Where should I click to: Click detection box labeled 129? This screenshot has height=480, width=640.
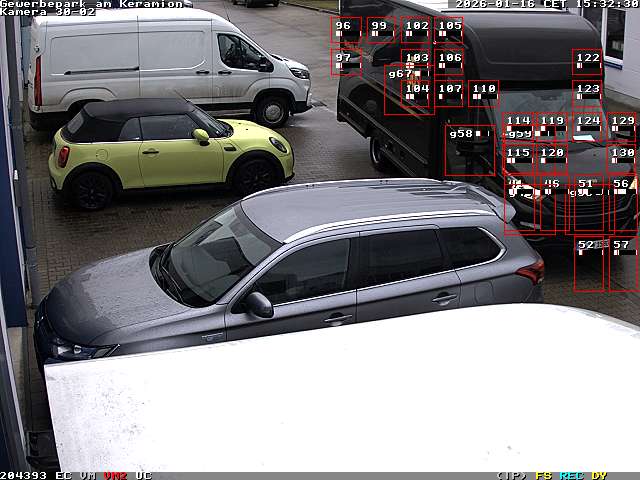pos(622,125)
